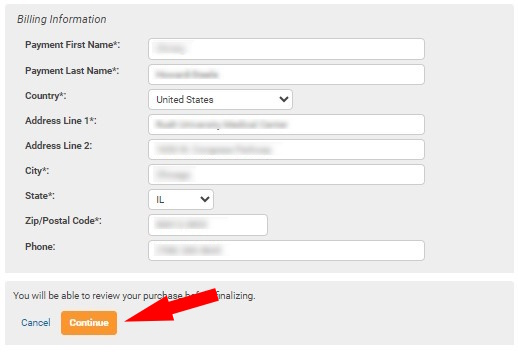Click the "Zip/Postal Code*:" label
Screen dimensions: 518x362
pyautogui.click(x=63, y=221)
